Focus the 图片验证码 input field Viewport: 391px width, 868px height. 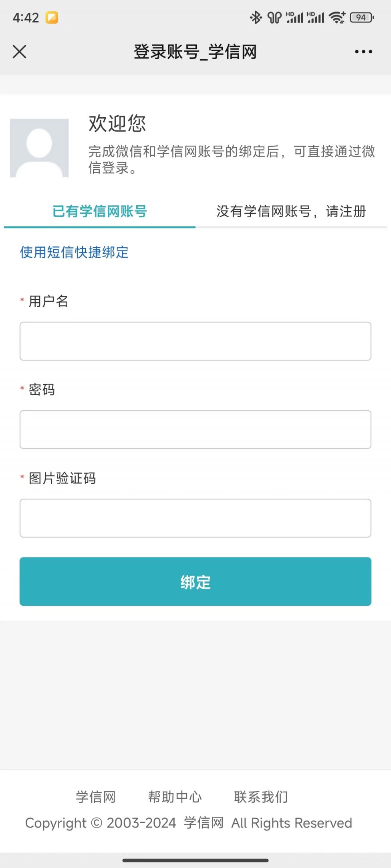click(x=195, y=518)
